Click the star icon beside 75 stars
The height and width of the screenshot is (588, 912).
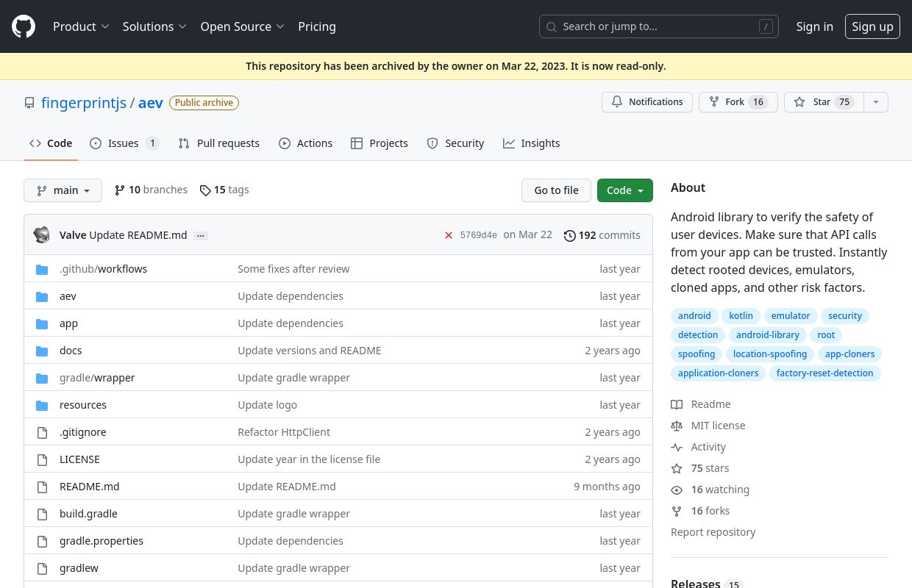coord(677,468)
